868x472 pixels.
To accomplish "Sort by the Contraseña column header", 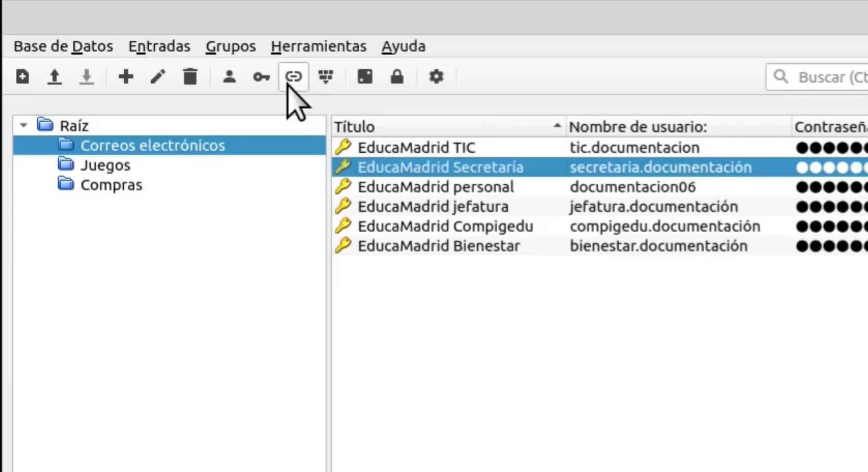I will [x=830, y=127].
